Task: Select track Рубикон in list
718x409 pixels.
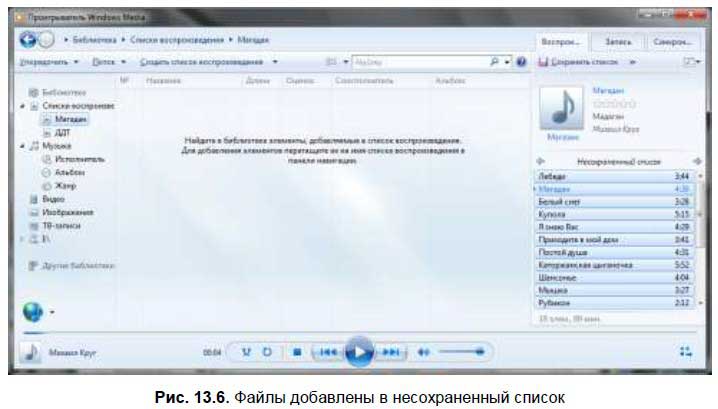Action: [614, 303]
